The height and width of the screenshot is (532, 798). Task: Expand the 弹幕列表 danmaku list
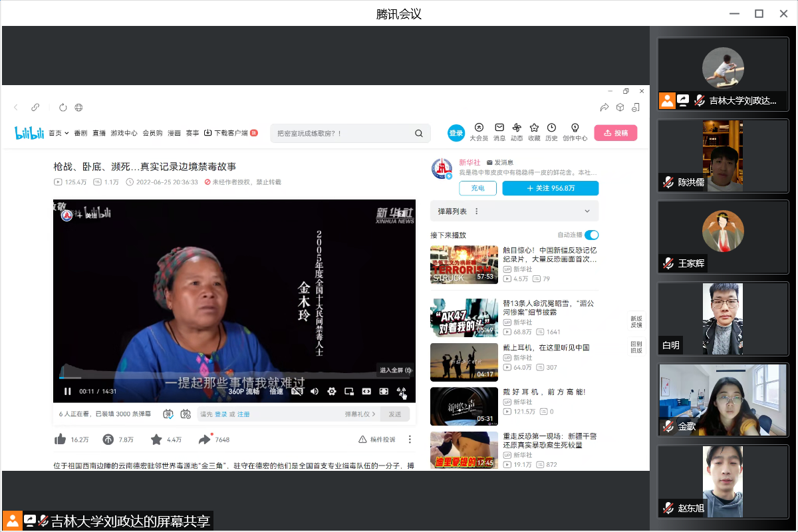(x=587, y=211)
